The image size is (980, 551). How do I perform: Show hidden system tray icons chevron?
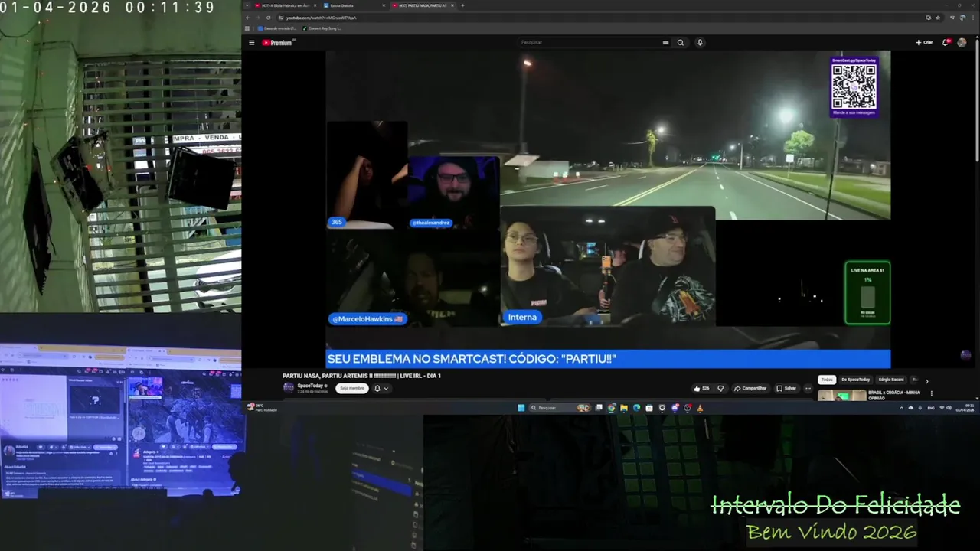coord(901,408)
